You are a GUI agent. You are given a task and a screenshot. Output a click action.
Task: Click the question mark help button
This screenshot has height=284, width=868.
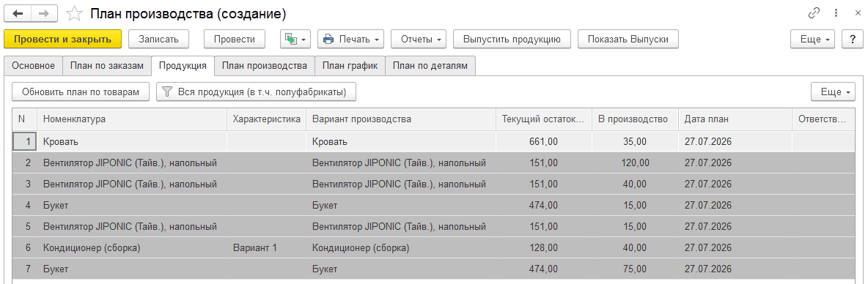pos(853,40)
